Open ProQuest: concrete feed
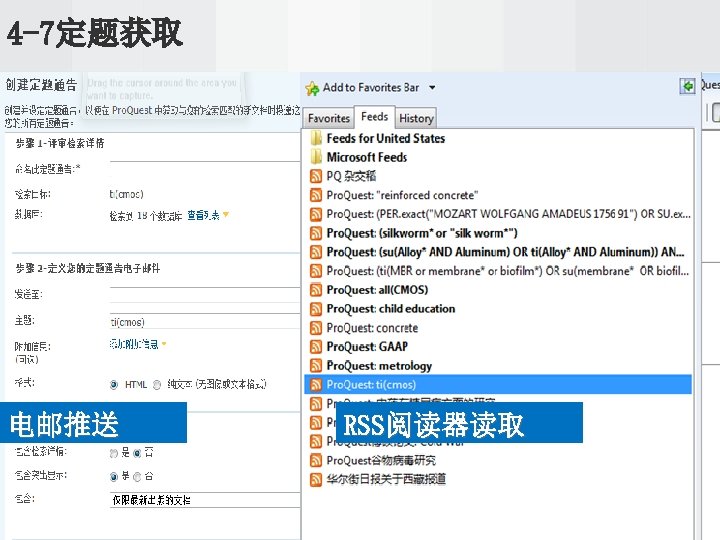Viewport: 720px width, 540px height. pyautogui.click(x=372, y=328)
